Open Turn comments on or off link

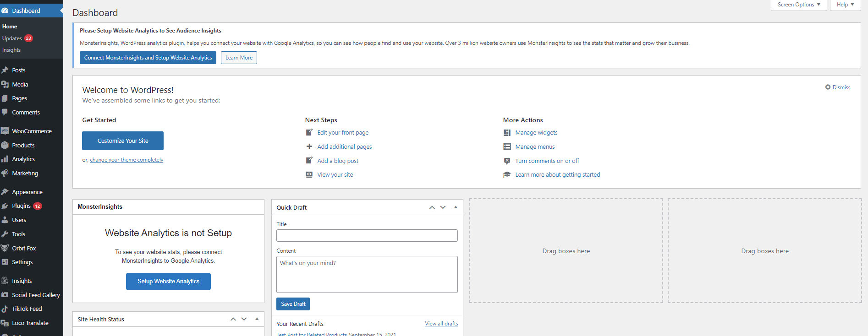pyautogui.click(x=547, y=161)
